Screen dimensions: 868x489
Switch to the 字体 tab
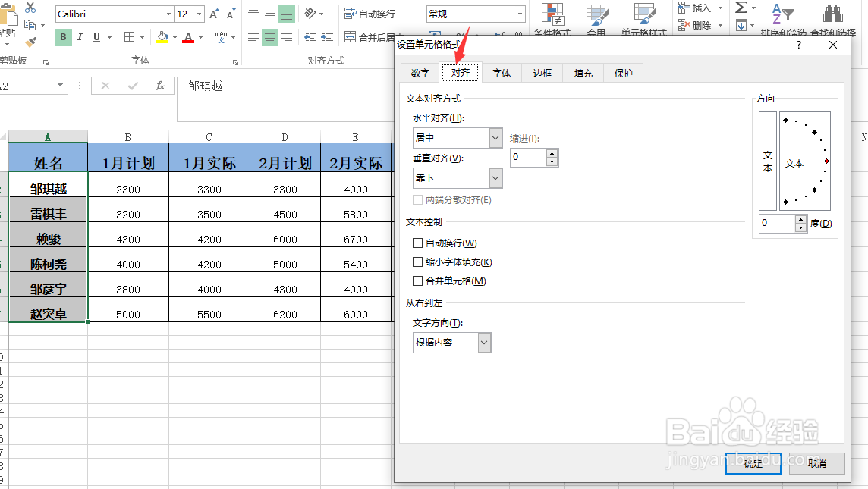click(502, 73)
